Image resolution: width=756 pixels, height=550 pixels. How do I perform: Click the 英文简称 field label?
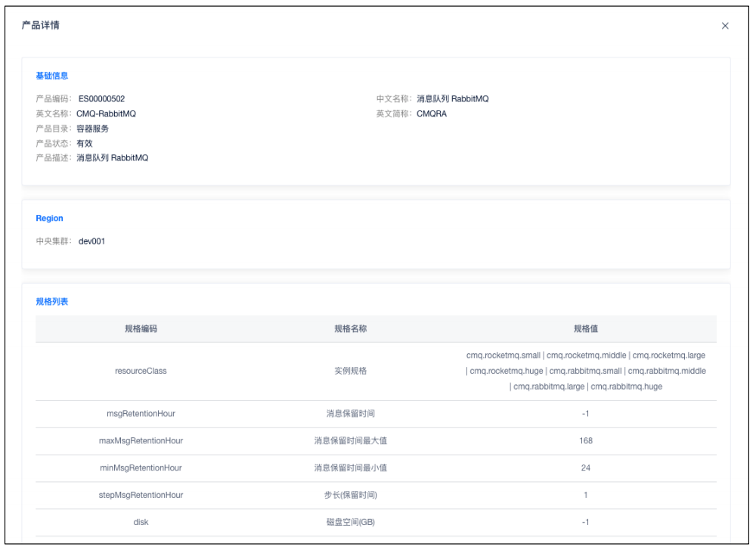[x=393, y=114]
